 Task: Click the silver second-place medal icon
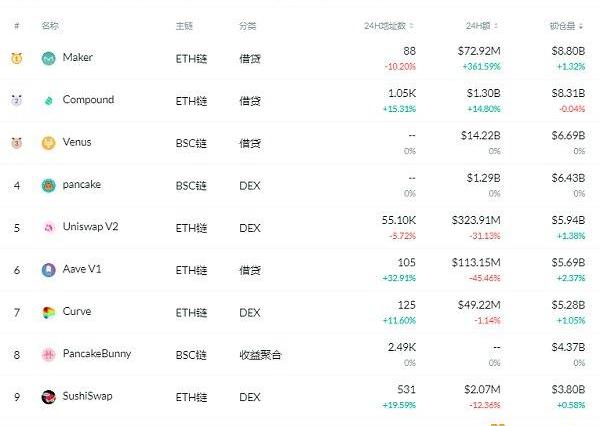(x=16, y=101)
